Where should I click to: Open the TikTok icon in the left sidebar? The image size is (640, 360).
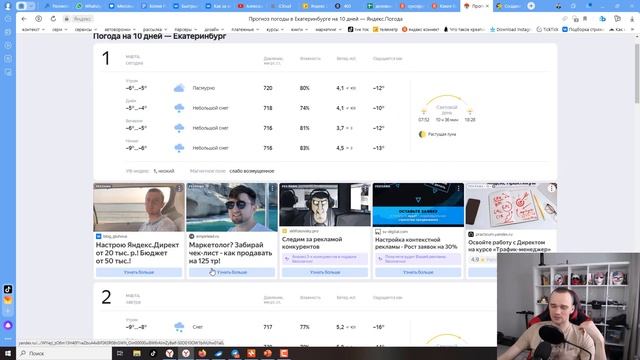(x=8, y=289)
